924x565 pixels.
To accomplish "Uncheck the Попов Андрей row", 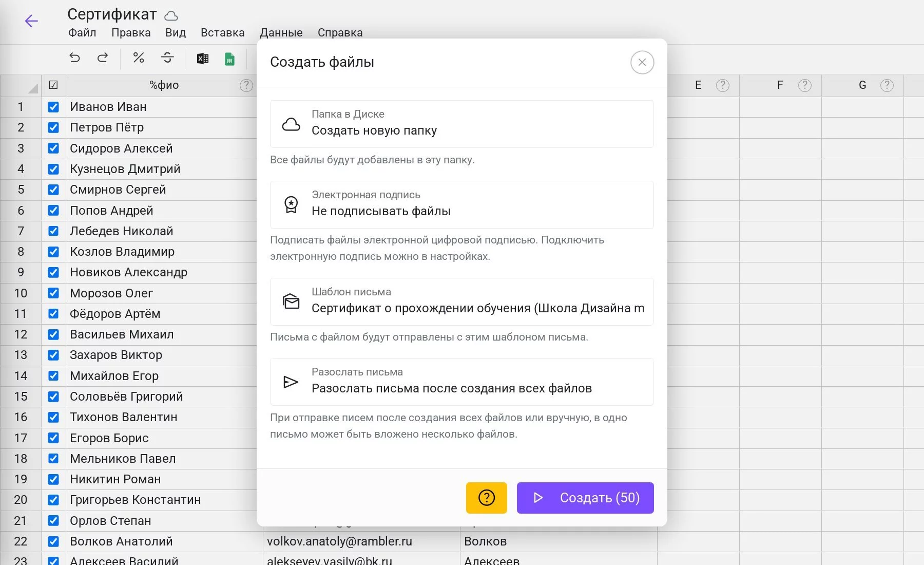I will click(53, 211).
